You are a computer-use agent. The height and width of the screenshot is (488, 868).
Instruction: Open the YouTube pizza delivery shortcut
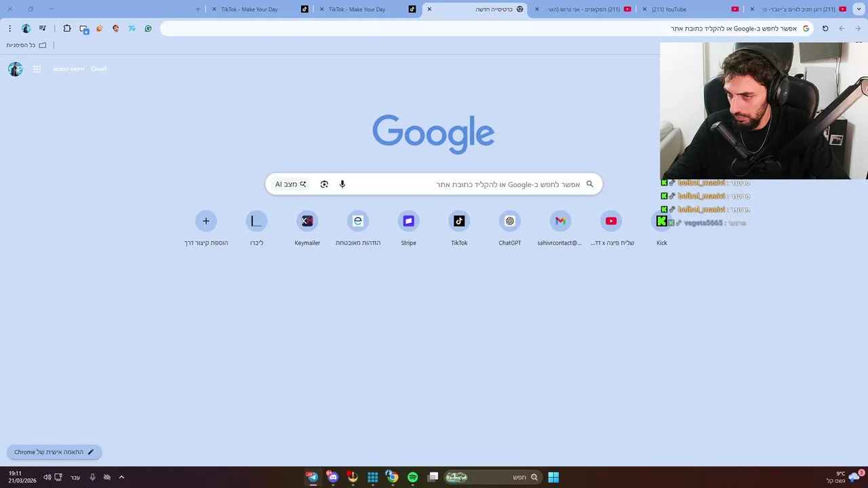[611, 228]
